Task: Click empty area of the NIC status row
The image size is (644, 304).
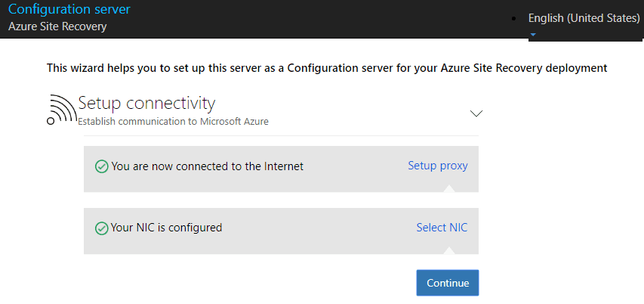Action: pyautogui.click(x=317, y=228)
